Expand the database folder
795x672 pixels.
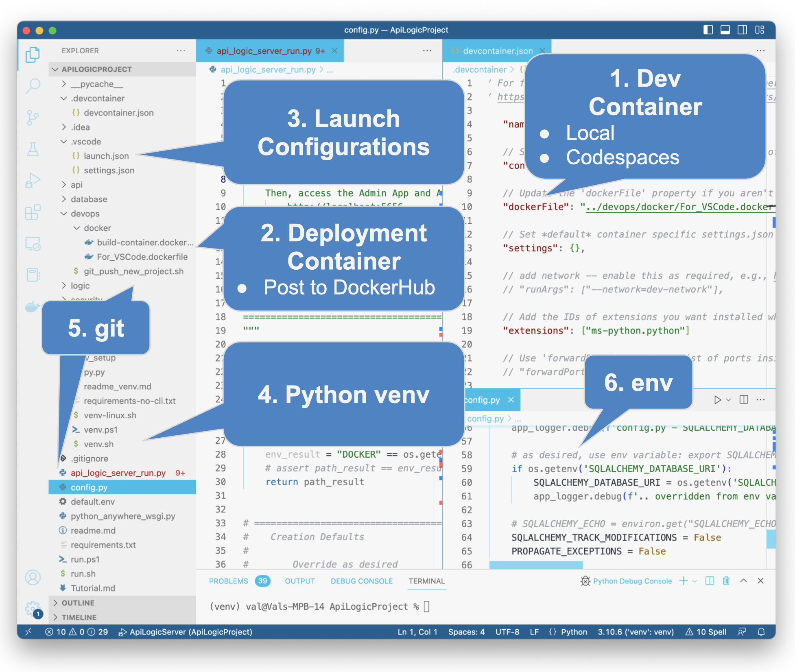coord(122,199)
